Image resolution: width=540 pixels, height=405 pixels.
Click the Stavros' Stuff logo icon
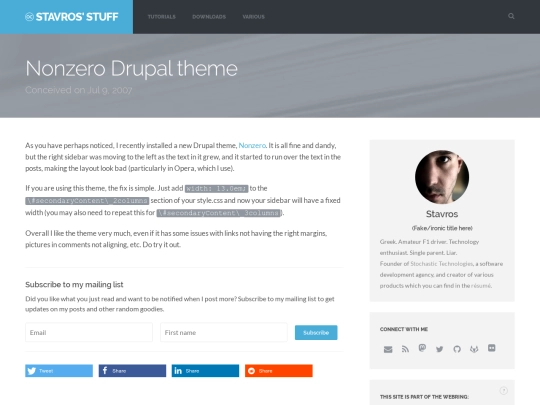(29, 17)
